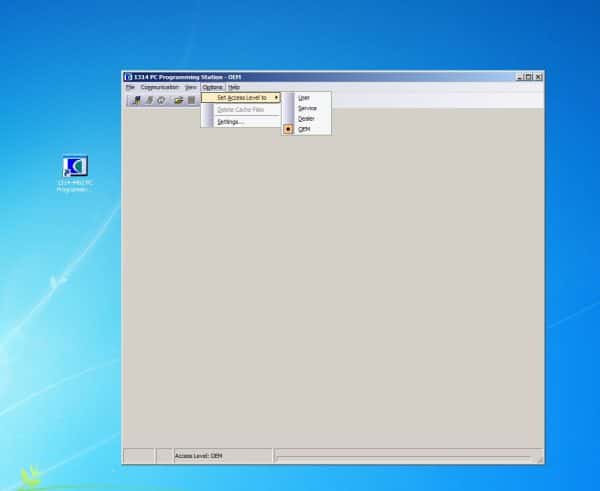The width and height of the screenshot is (600, 491).
Task: Click the grey grid toolbar icon
Action: (191, 100)
